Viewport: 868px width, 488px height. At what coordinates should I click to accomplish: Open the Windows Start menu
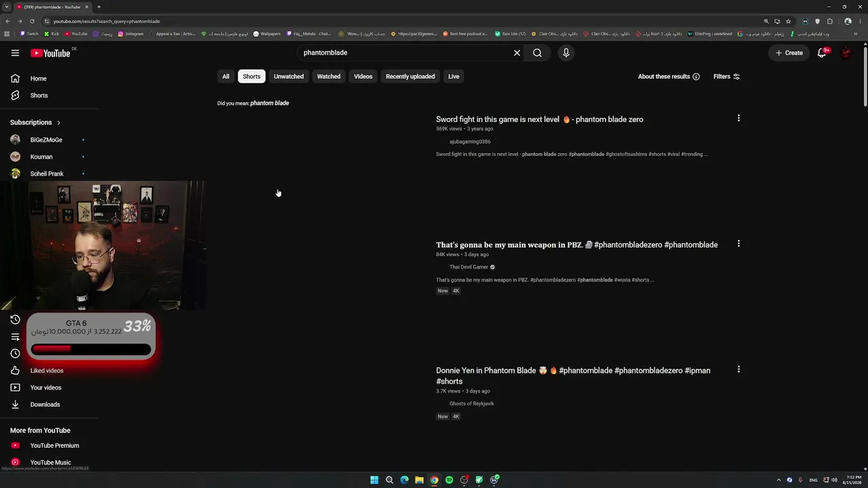point(374,480)
